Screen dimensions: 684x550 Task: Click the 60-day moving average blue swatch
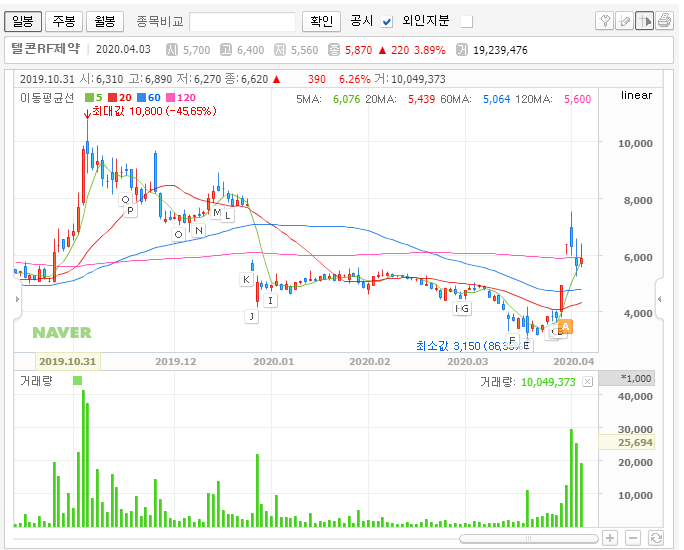tap(141, 97)
